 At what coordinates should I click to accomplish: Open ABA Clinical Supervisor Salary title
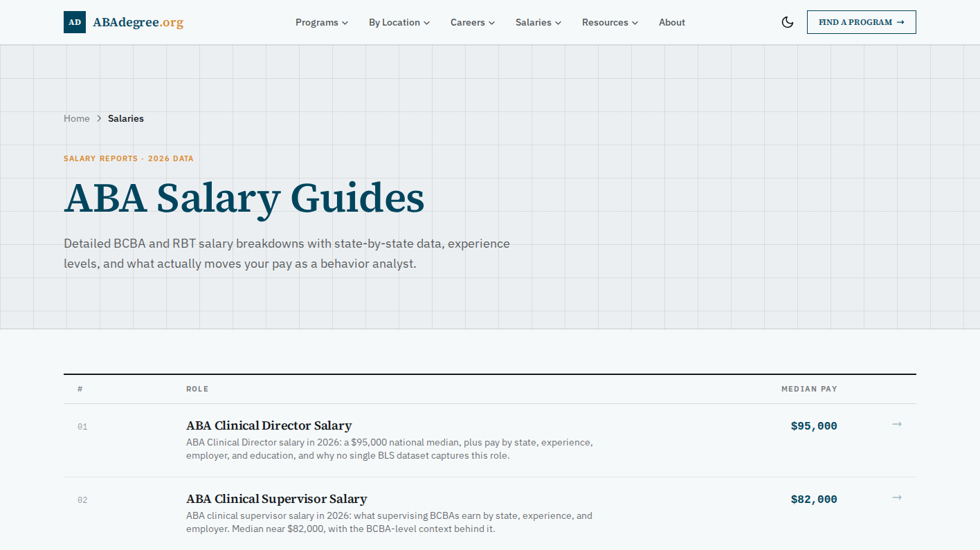(276, 499)
